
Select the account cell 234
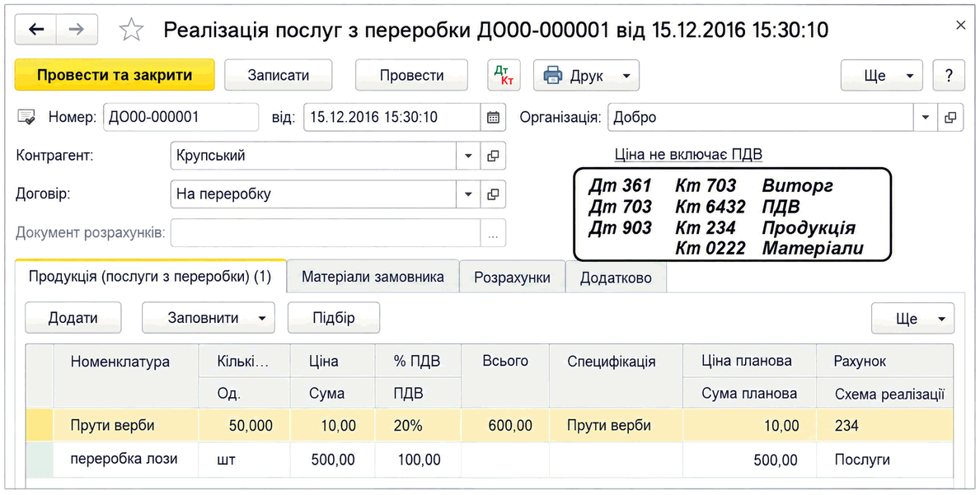[885, 426]
